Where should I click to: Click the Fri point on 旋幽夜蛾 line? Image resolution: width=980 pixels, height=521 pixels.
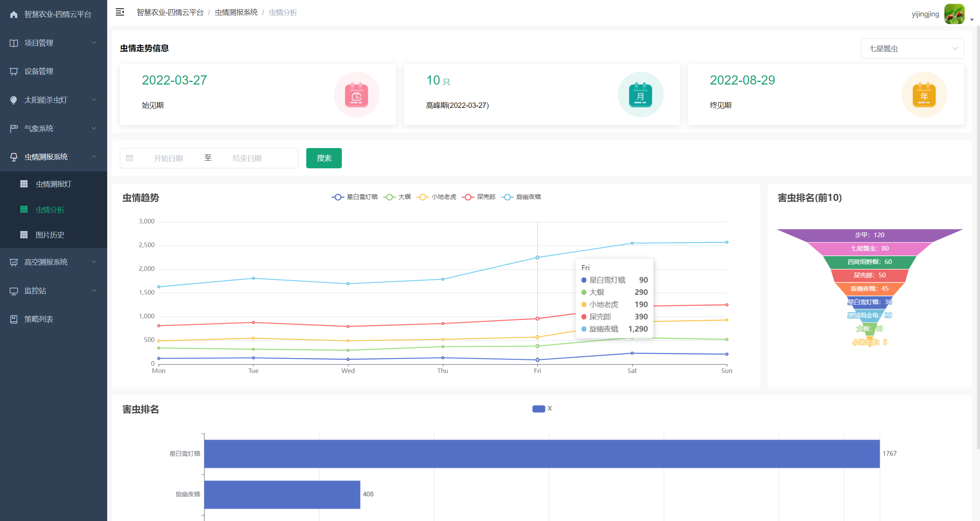coord(537,257)
